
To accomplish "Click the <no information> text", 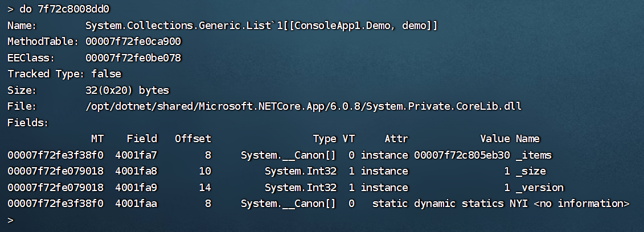I will pyautogui.click(x=581, y=204).
